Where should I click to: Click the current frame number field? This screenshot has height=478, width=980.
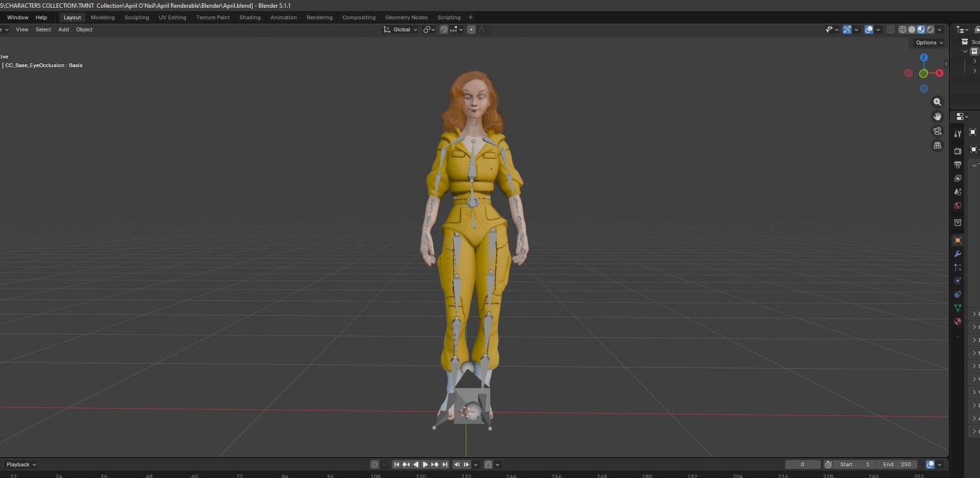click(x=803, y=464)
